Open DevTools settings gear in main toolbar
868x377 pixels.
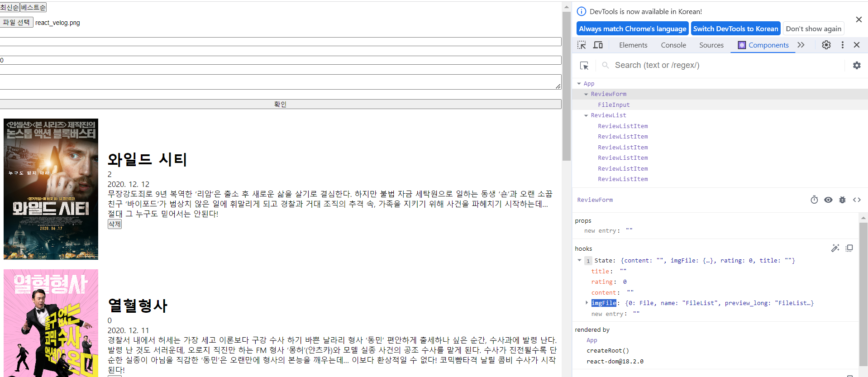(x=826, y=45)
